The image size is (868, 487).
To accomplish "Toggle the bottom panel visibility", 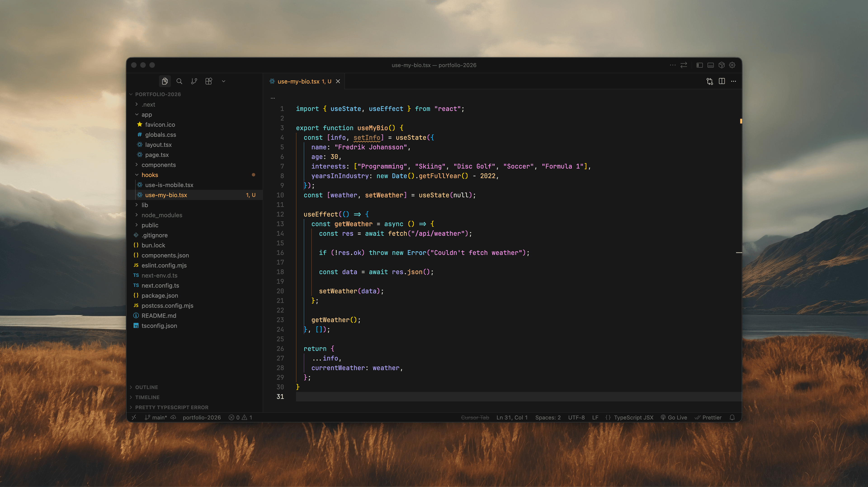I will point(710,65).
